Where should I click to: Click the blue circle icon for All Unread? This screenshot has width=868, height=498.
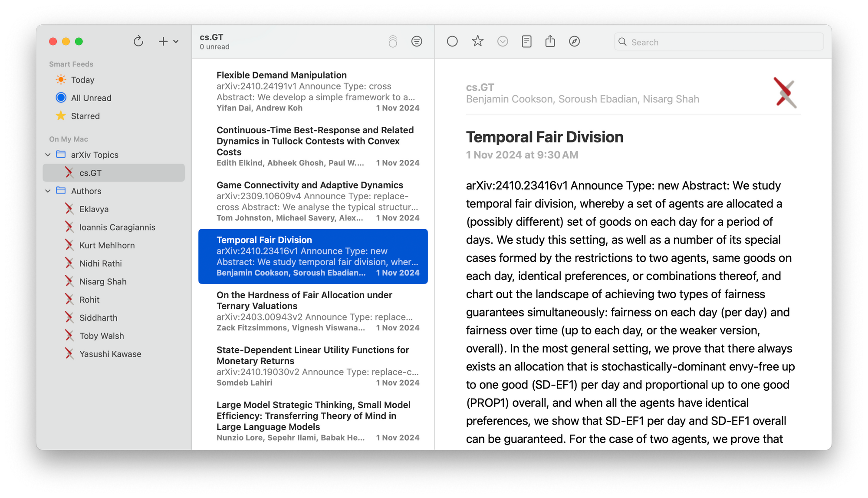tap(61, 98)
